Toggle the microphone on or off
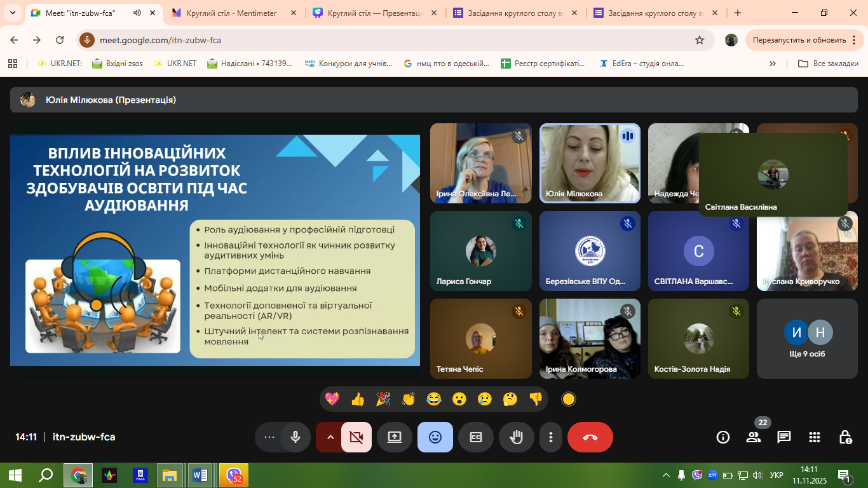 [x=295, y=437]
